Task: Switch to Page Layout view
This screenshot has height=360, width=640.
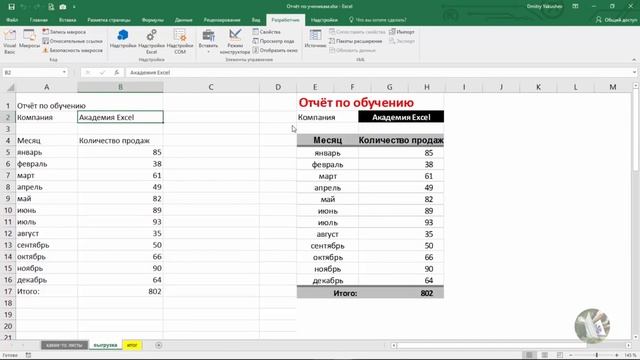Action: (x=544, y=355)
